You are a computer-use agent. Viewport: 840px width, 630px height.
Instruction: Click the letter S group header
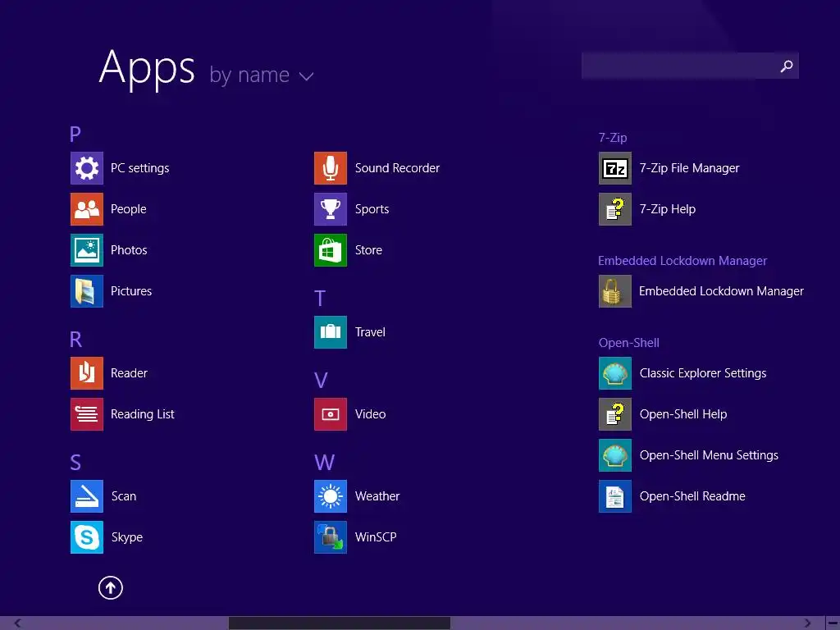[75, 463]
